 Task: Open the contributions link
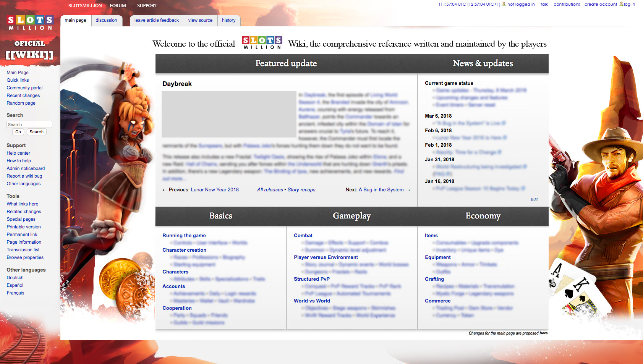click(x=567, y=5)
